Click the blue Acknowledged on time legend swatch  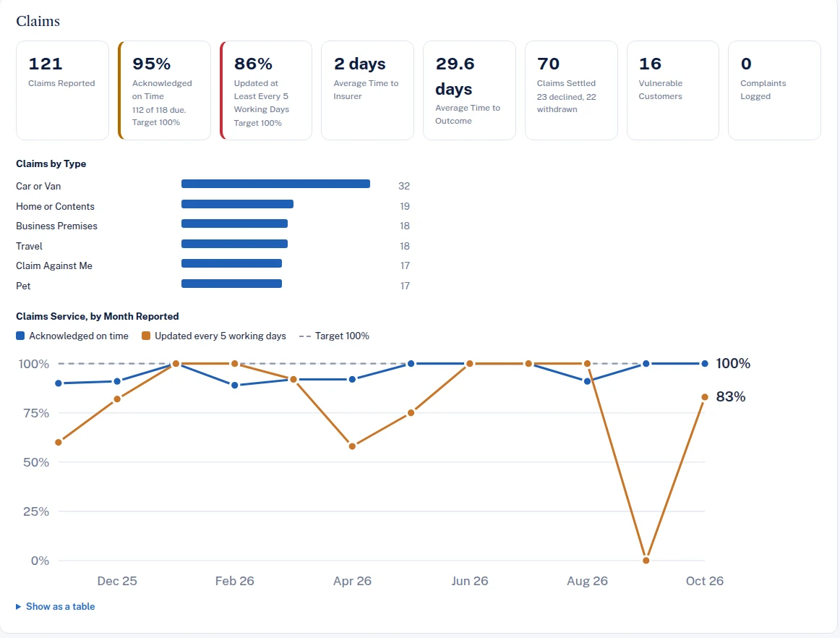pyautogui.click(x=20, y=336)
